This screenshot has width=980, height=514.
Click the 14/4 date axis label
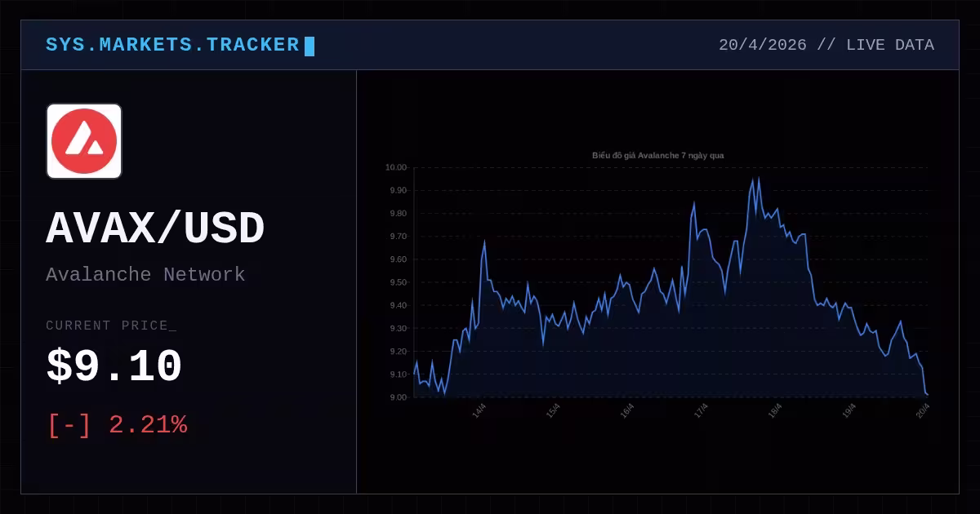479,410
